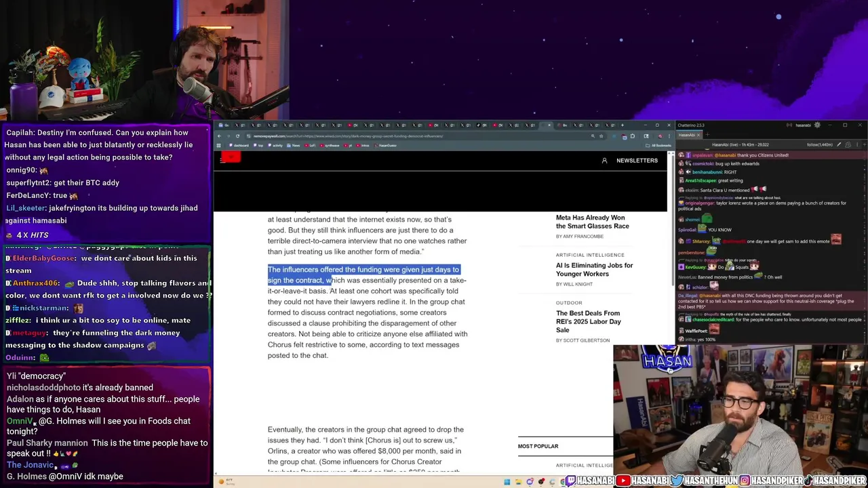Click 'HasanAbi (live)' channel header in Chatterino
The image size is (868, 488).
coord(741,144)
